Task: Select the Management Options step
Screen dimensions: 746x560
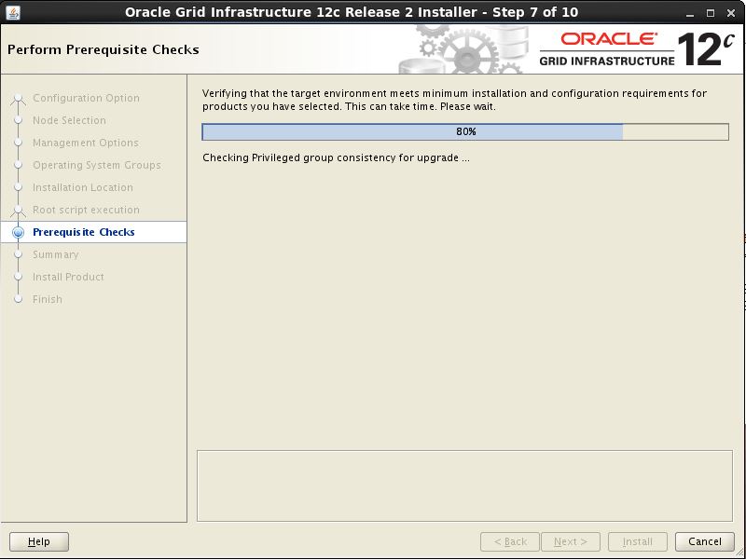Action: [86, 143]
